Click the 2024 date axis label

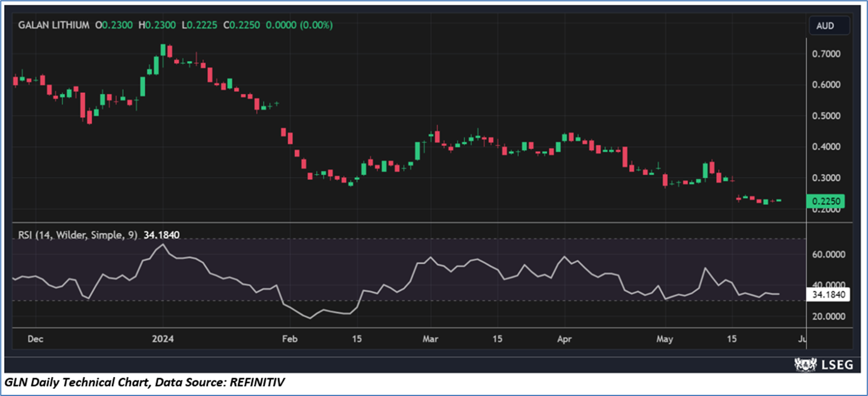pyautogui.click(x=163, y=339)
